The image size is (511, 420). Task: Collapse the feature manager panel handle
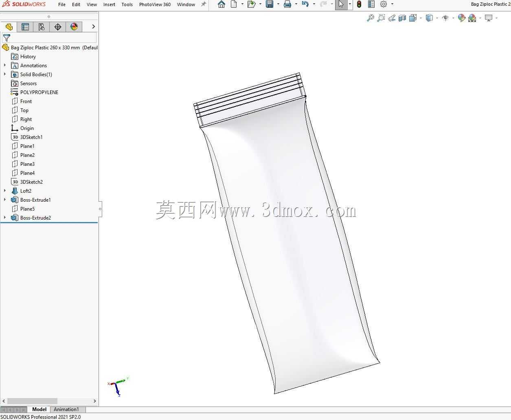pos(100,209)
